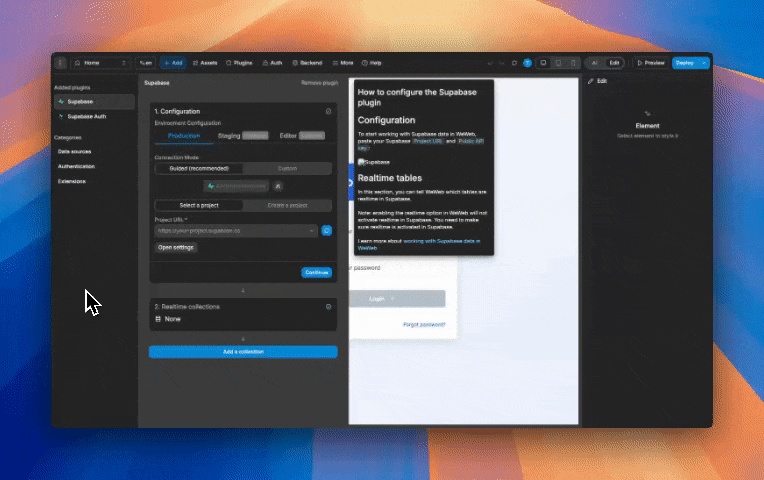Viewport: 764px width, 480px height.
Task: Switch to Edit mode toggle in top toolbar
Action: pyautogui.click(x=614, y=63)
